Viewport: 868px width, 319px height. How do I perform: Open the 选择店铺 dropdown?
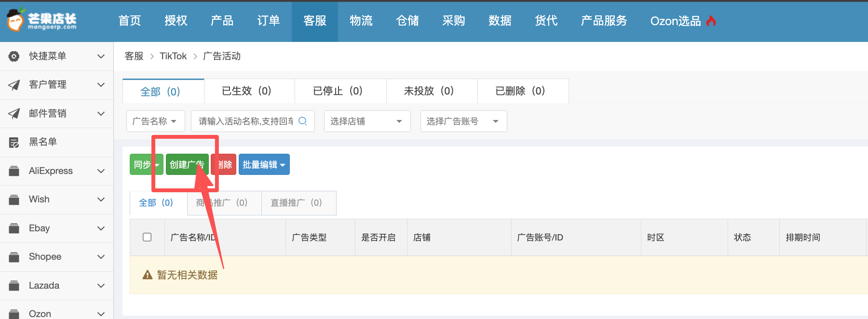366,121
